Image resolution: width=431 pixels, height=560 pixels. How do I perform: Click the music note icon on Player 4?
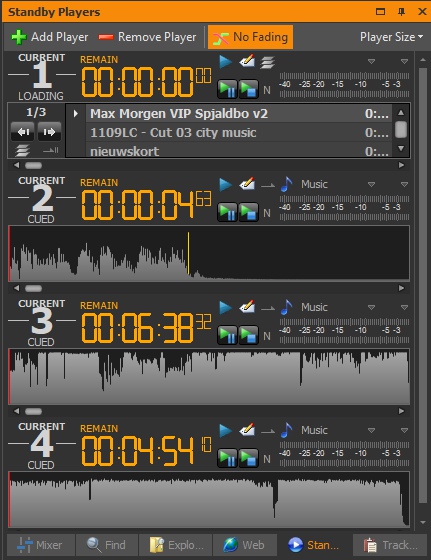[x=286, y=430]
